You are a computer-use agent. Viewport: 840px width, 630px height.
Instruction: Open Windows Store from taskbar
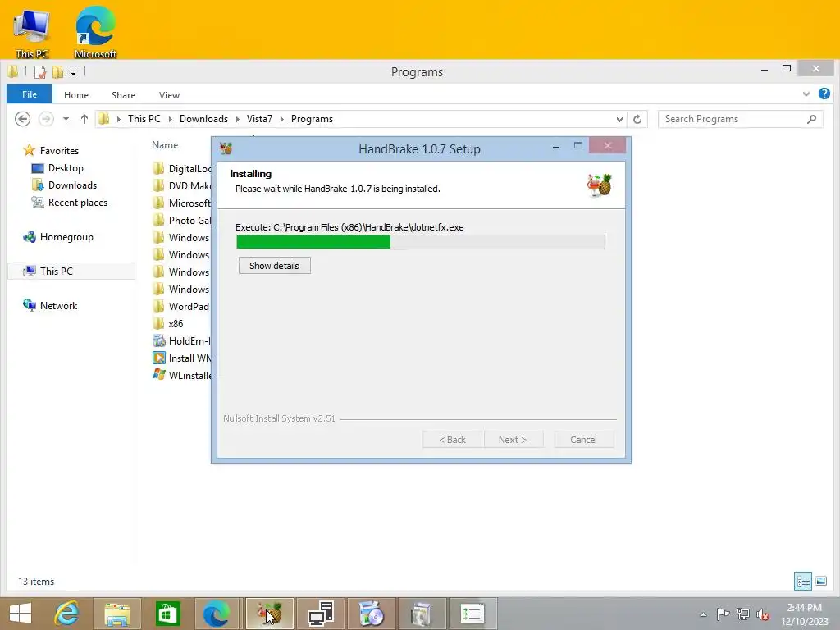(167, 614)
